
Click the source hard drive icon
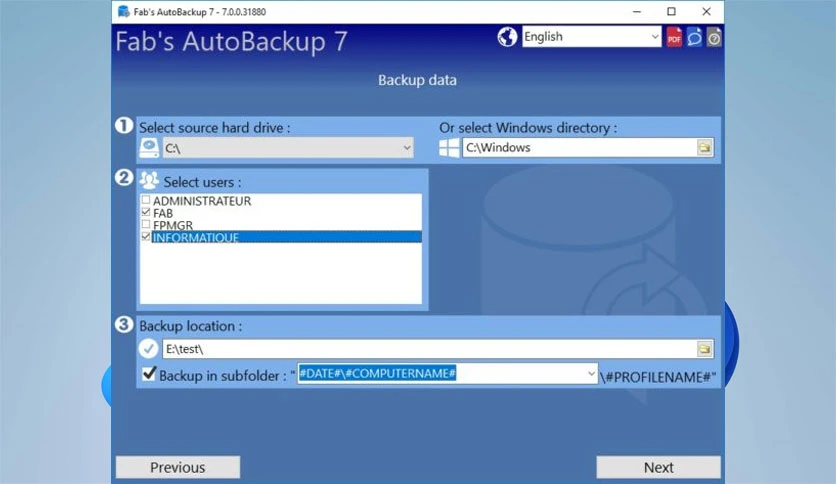tap(149, 148)
